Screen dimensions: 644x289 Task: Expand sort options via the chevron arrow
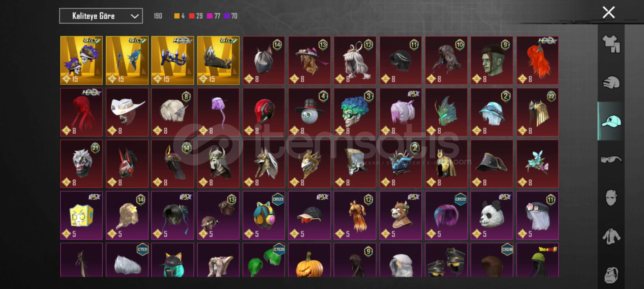click(x=135, y=16)
